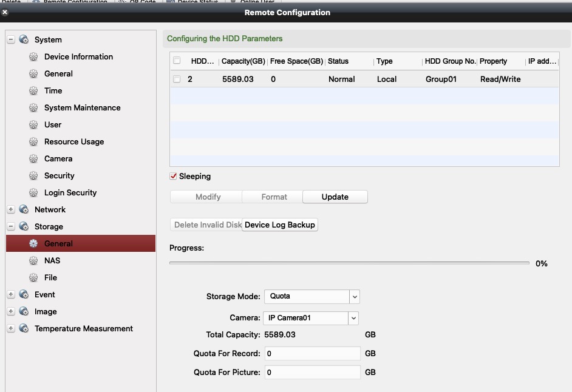This screenshot has height=392, width=572.
Task: Tick the select-all checkbox in HDD table header
Action: (x=177, y=61)
